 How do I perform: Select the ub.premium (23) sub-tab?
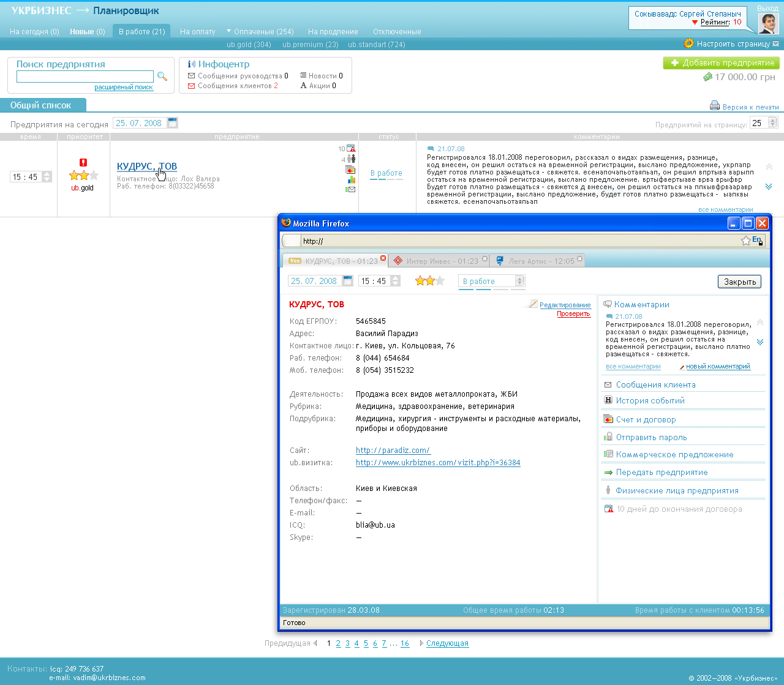311,45
